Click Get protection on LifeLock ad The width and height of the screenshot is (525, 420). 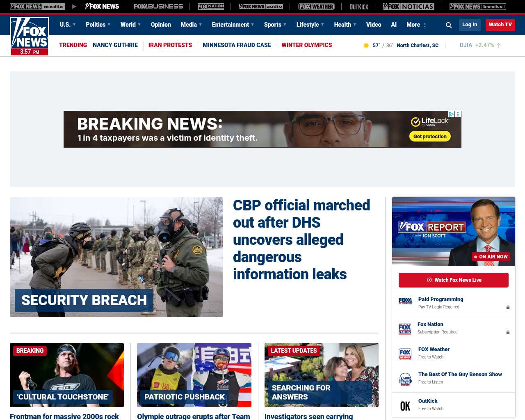[430, 137]
